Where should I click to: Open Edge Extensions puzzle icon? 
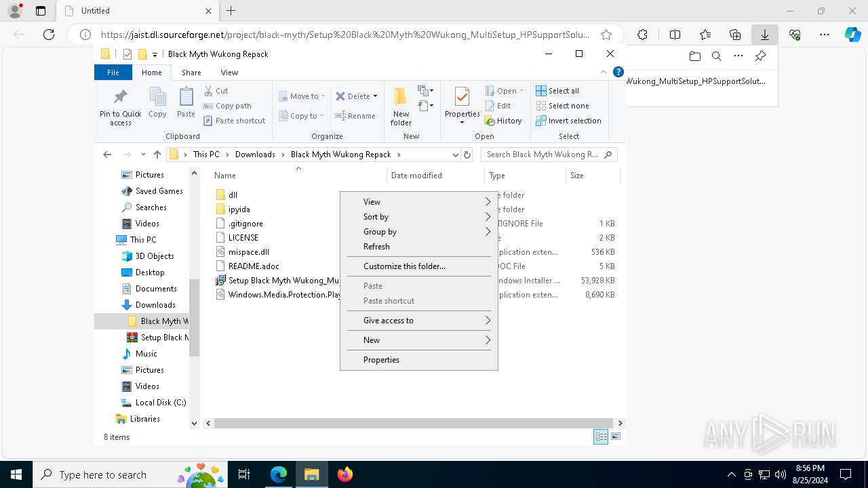click(x=642, y=35)
